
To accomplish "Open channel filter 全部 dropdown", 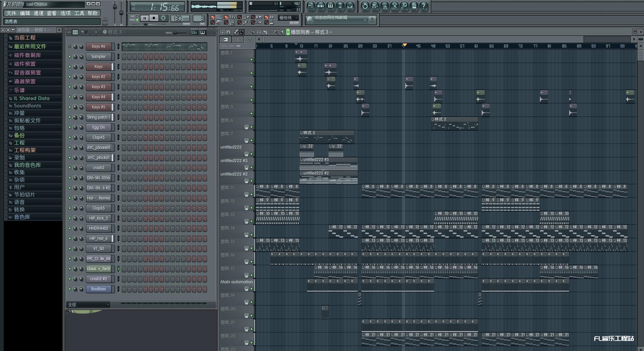I will tap(89, 305).
